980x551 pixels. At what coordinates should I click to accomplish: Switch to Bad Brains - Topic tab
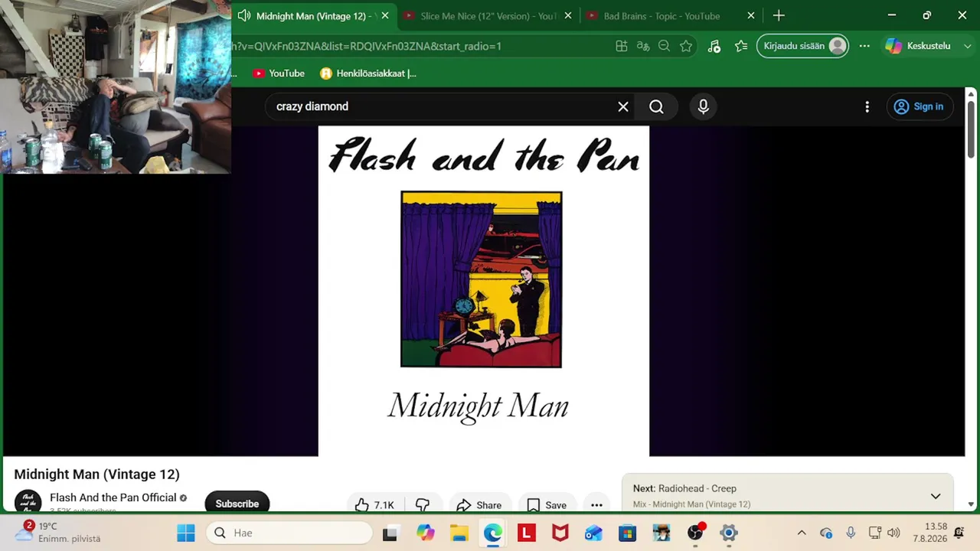tap(671, 15)
